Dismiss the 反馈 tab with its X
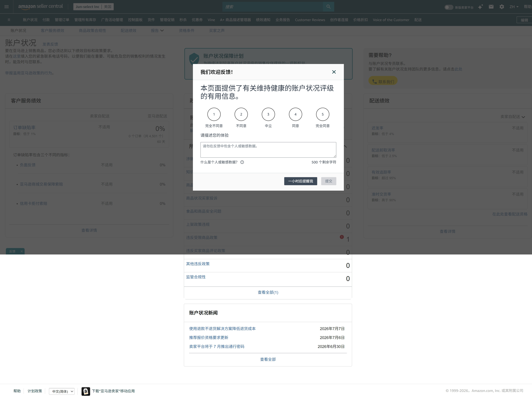The width and height of the screenshot is (532, 407). [x=22, y=251]
